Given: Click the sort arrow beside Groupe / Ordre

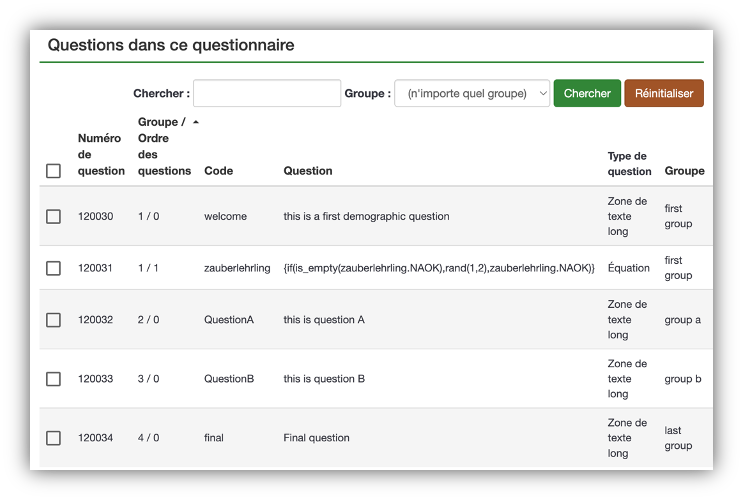Looking at the screenshot, I should (195, 122).
